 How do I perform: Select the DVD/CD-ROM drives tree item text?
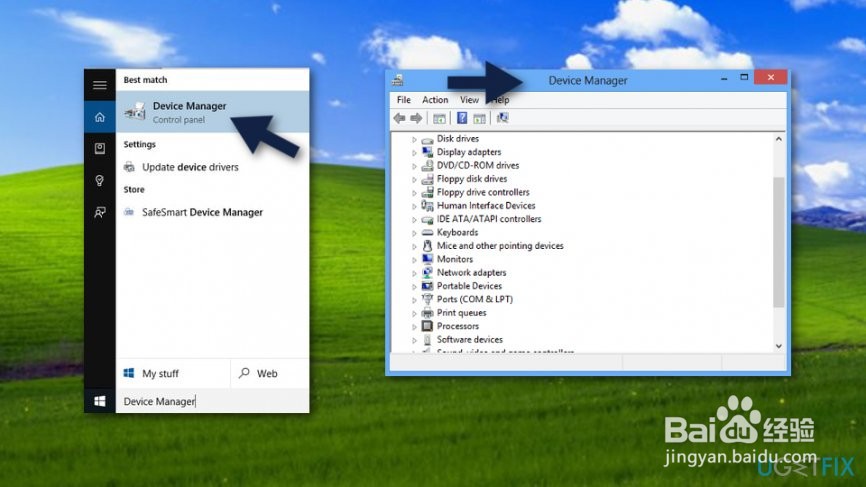[x=478, y=166]
